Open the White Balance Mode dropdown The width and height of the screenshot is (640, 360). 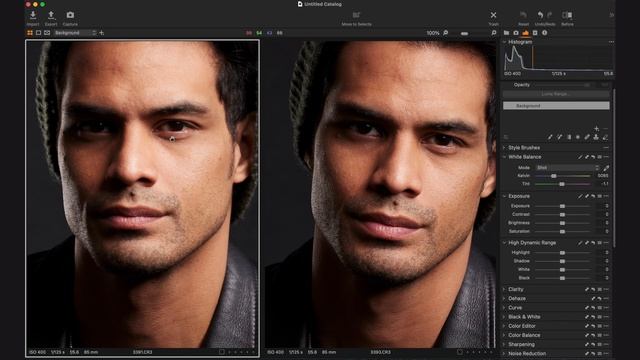(567, 168)
